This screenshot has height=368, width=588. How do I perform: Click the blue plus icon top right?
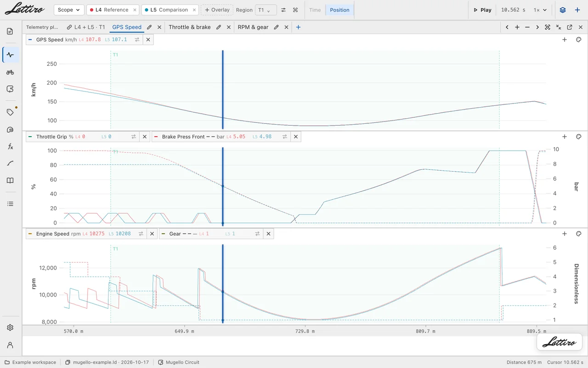tap(577, 10)
